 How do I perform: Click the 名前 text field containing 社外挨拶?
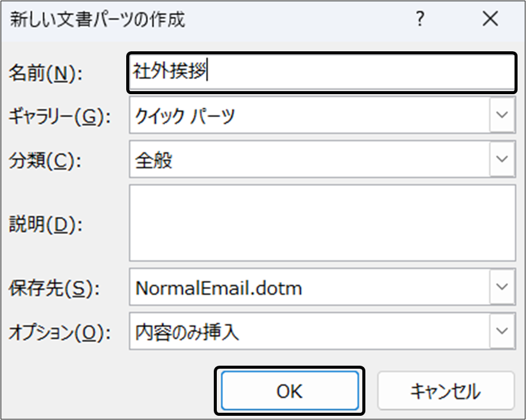point(322,72)
